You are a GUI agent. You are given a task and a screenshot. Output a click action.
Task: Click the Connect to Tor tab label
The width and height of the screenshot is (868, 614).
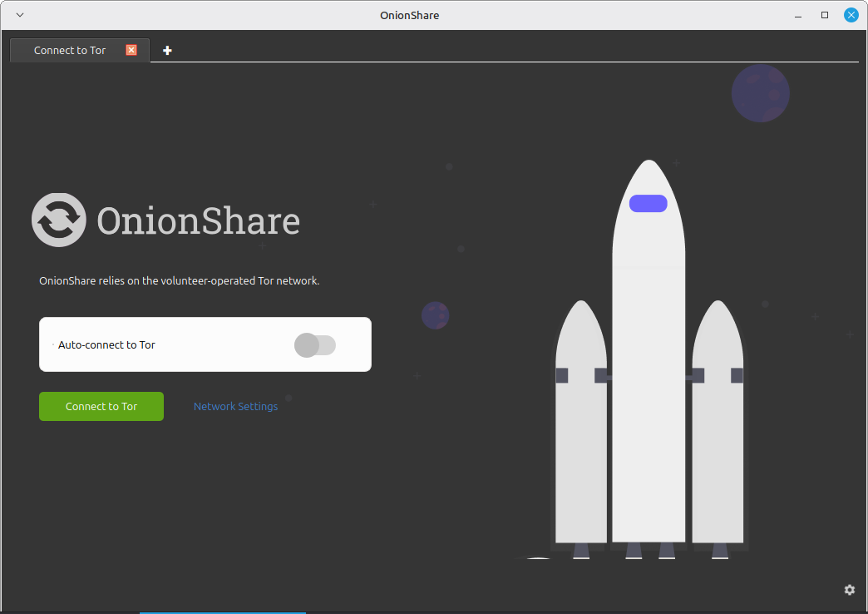(x=70, y=50)
